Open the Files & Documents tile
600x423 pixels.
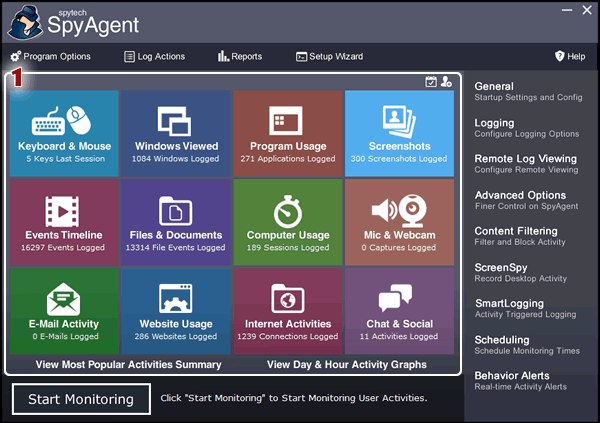[176, 222]
